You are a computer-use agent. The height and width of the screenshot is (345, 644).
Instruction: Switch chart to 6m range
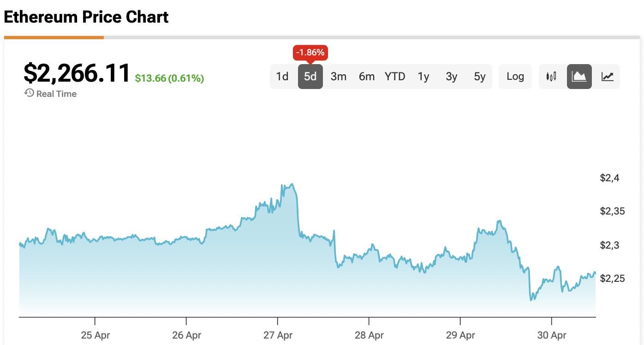367,77
